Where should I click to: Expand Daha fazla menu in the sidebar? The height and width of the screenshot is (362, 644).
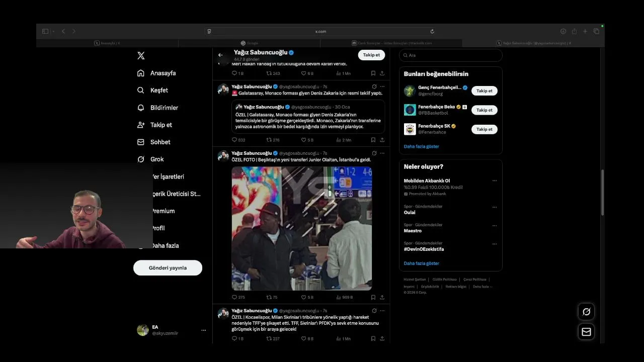(165, 245)
